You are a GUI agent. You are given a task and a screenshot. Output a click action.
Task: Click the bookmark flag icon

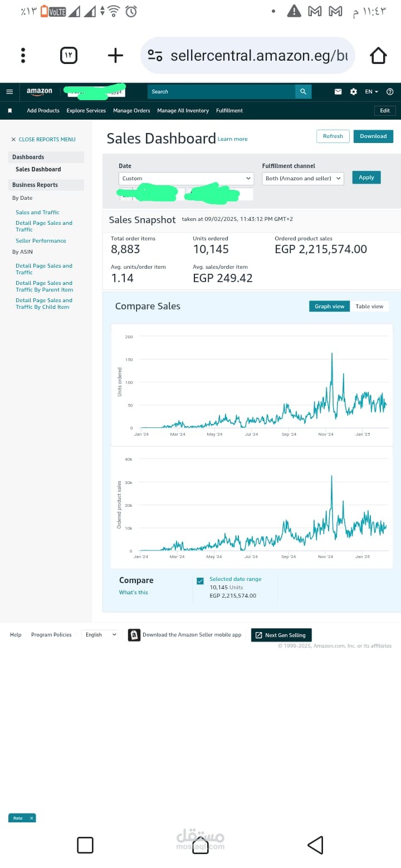coord(10,111)
